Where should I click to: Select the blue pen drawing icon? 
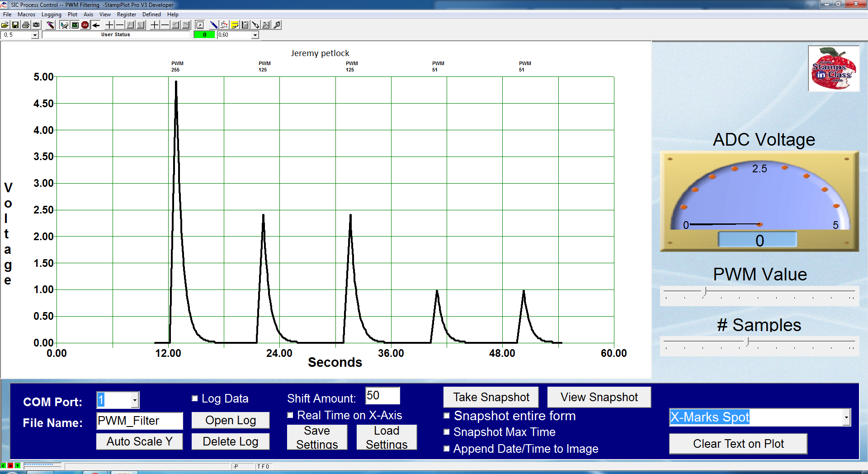click(x=214, y=25)
